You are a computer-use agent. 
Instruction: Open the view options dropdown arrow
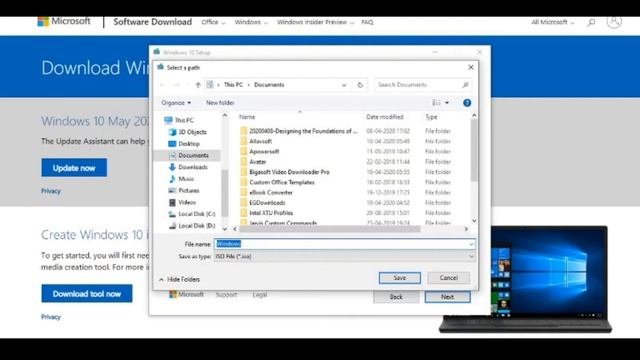[447, 103]
